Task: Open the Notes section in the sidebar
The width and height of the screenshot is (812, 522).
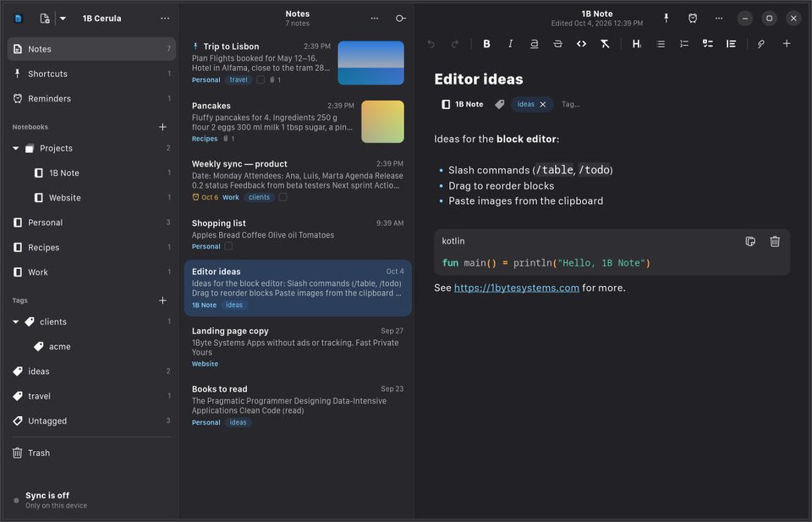Action: (91, 49)
